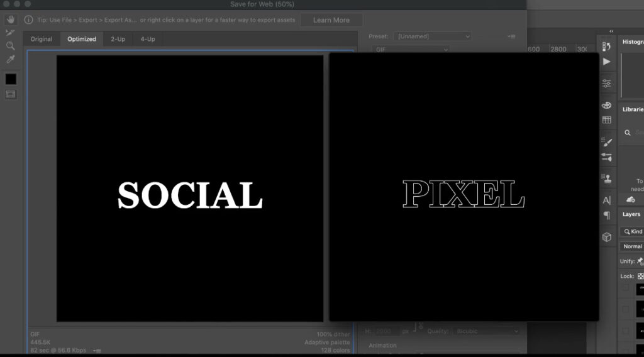The width and height of the screenshot is (644, 357).
Task: Select the Hand tool
Action: click(11, 19)
